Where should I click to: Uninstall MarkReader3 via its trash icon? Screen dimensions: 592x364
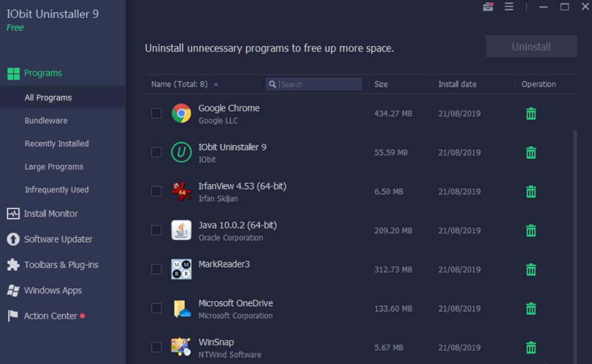[x=531, y=269]
